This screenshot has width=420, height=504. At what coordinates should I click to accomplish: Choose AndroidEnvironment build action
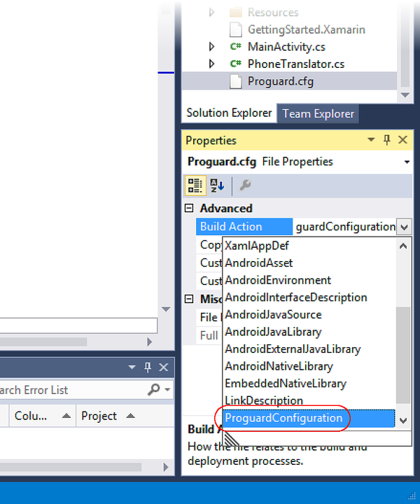pos(309,280)
